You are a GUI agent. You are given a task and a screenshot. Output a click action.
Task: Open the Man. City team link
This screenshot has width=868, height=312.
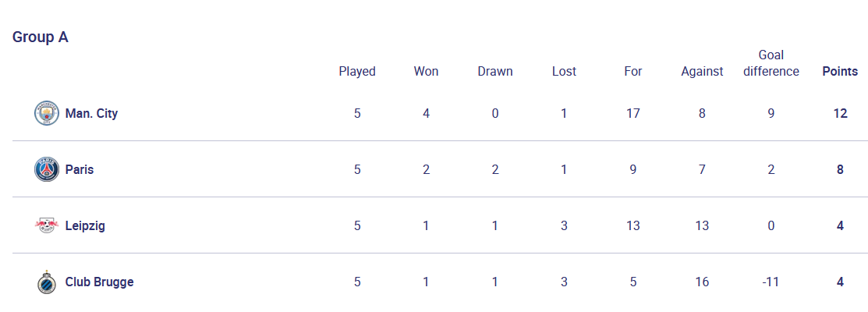pos(91,113)
